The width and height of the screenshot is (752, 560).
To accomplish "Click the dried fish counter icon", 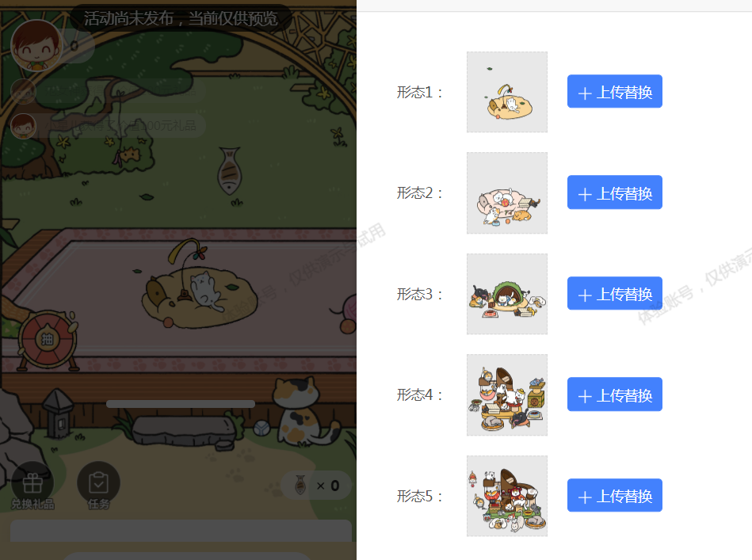I will point(300,486).
